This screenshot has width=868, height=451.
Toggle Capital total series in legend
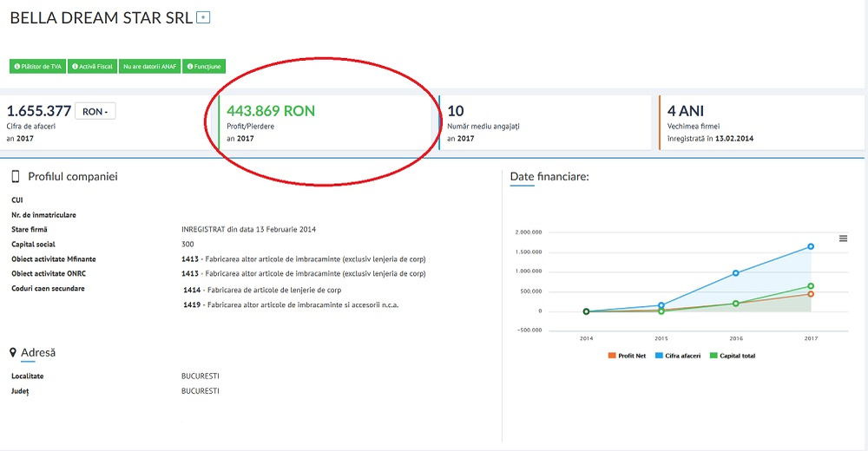click(733, 356)
